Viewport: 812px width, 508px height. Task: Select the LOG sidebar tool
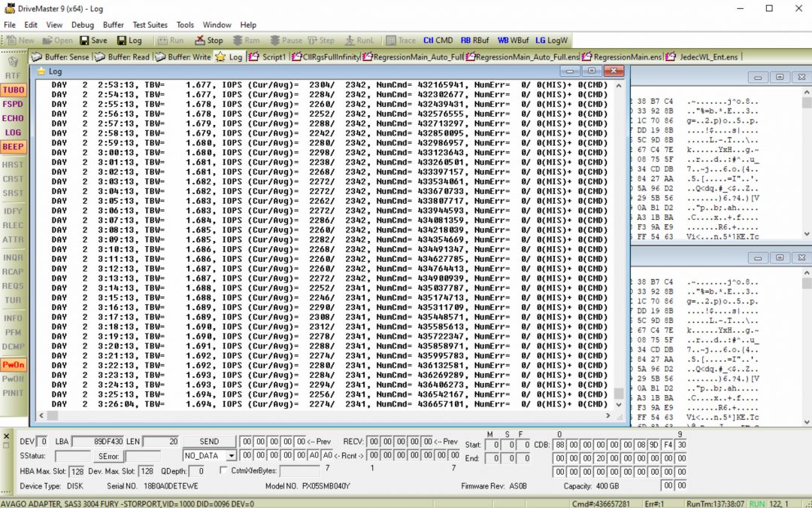(x=13, y=132)
